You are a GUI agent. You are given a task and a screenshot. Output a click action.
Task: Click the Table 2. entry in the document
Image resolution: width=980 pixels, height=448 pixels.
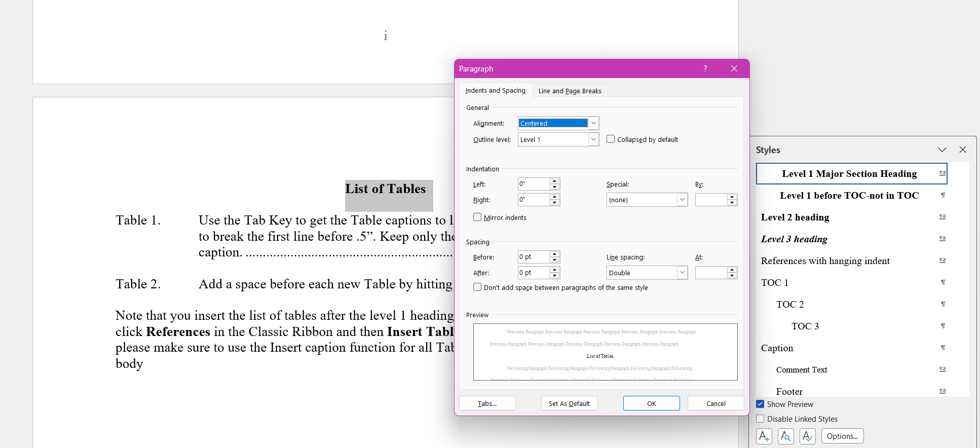(138, 284)
